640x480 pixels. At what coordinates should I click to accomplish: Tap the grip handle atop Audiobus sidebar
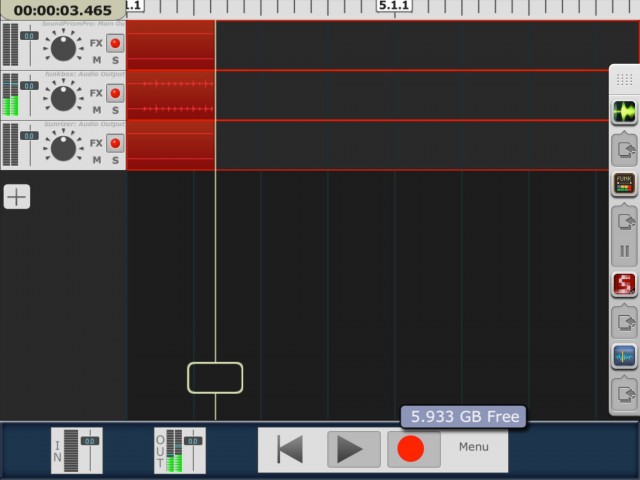pos(624,79)
